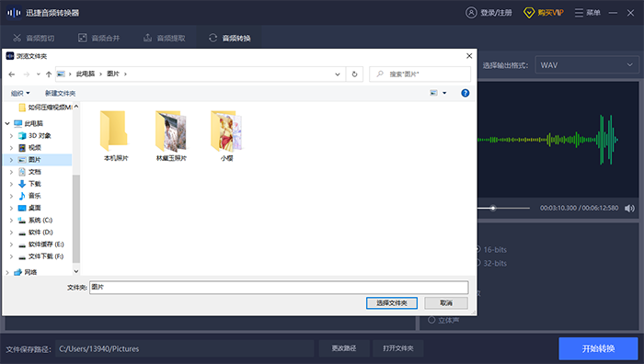Click the back arrow in folder dialog
The height and width of the screenshot is (364, 644).
12,74
